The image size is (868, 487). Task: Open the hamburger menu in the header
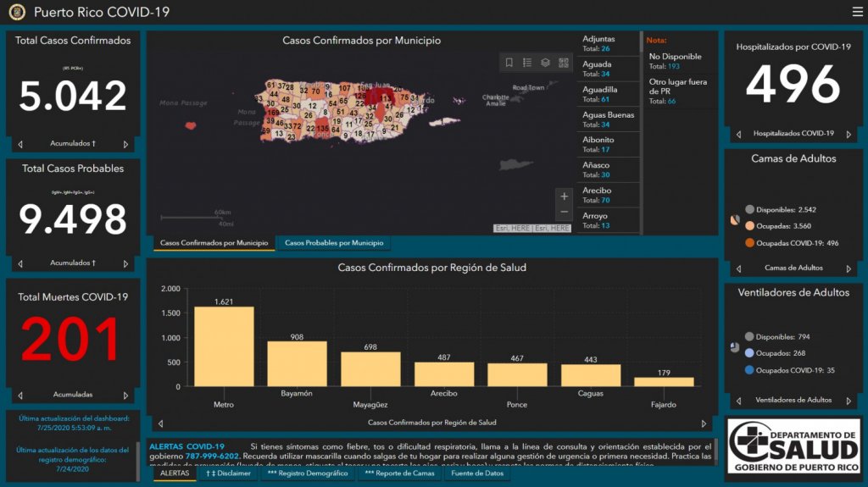pyautogui.click(x=857, y=12)
